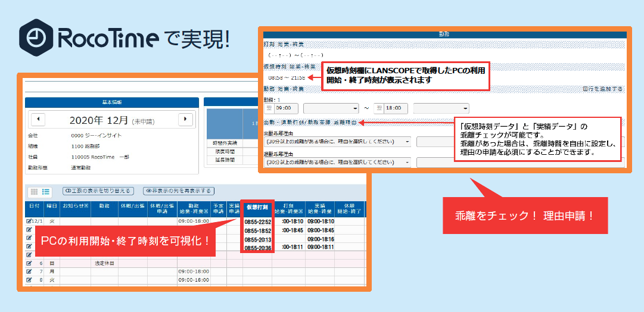The image size is (644, 312).
Task: Click organization value 1100 総務部
Action: (85, 145)
